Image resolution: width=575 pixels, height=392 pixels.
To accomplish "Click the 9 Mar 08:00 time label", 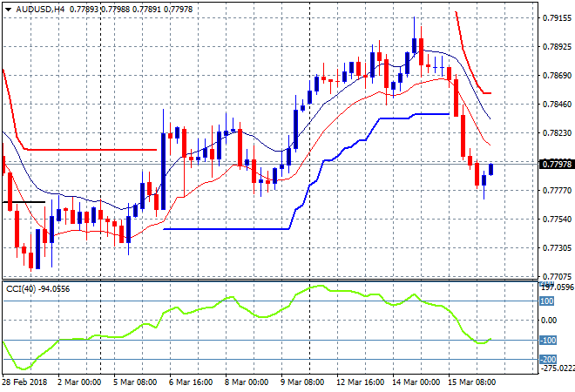I will pos(302,382).
